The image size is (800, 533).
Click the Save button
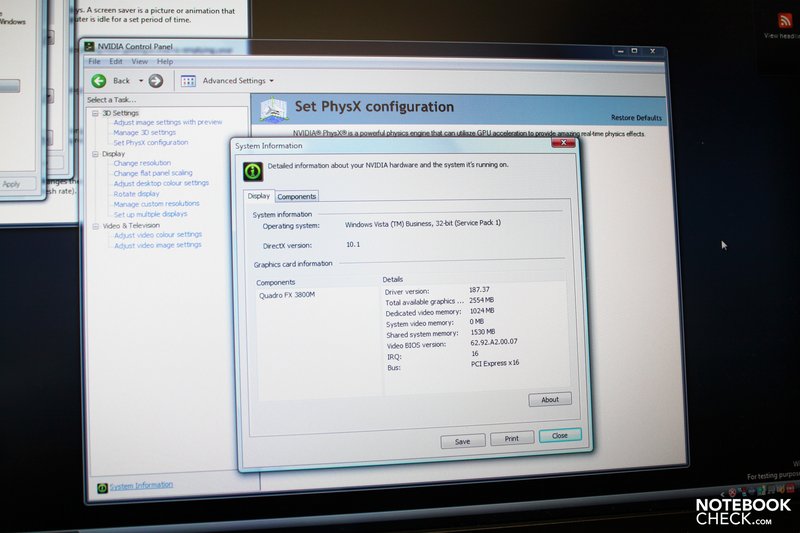tap(462, 441)
